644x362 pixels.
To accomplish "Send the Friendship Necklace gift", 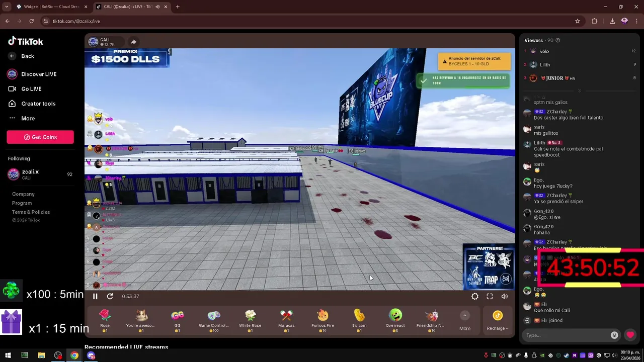I will tap(431, 320).
